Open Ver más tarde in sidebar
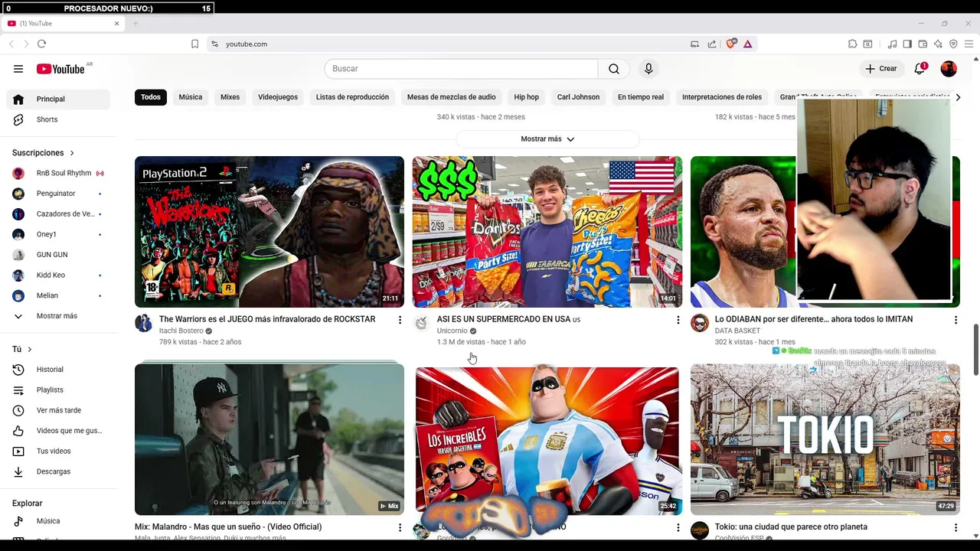The height and width of the screenshot is (551, 980). click(58, 410)
